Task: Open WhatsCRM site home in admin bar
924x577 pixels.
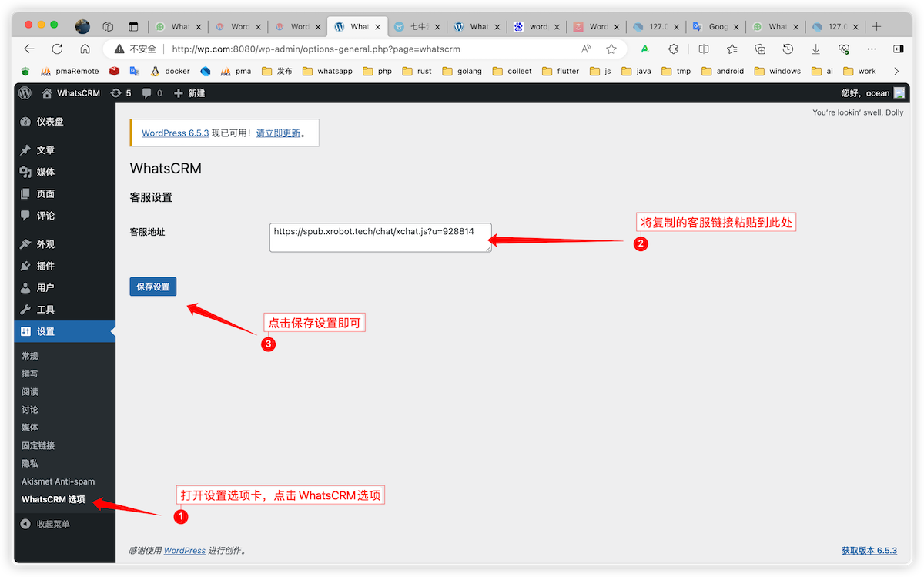Action: [71, 93]
